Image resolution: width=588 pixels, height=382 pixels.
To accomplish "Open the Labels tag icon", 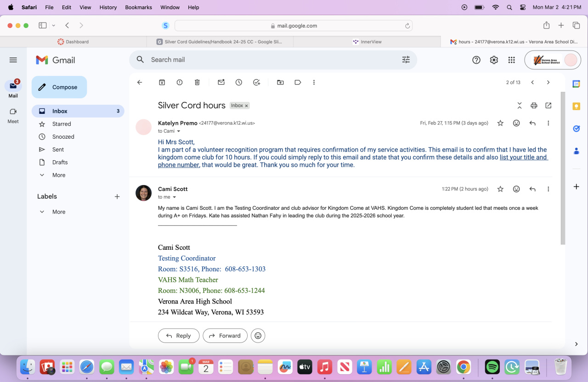I will (298, 83).
